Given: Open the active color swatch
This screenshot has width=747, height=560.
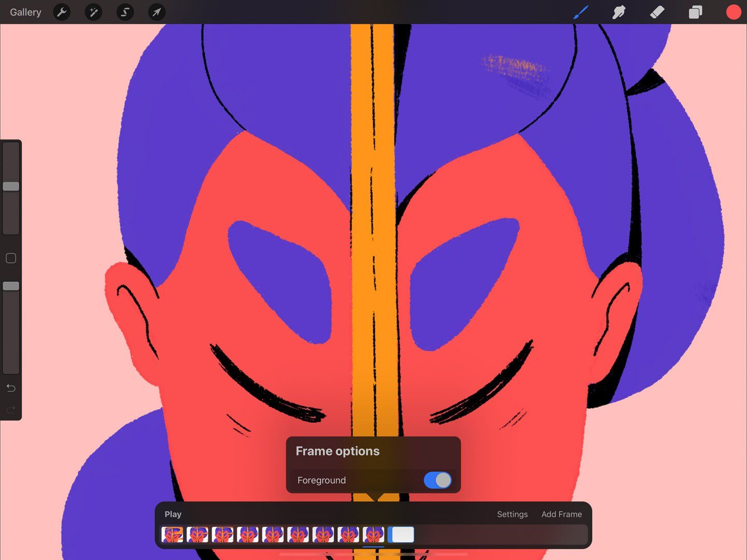Looking at the screenshot, I should pos(733,12).
